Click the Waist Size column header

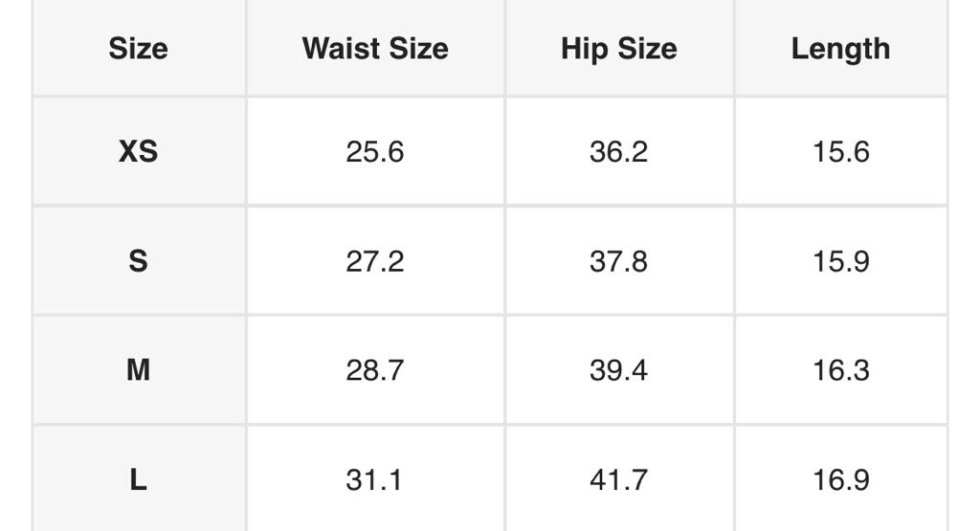point(375,49)
